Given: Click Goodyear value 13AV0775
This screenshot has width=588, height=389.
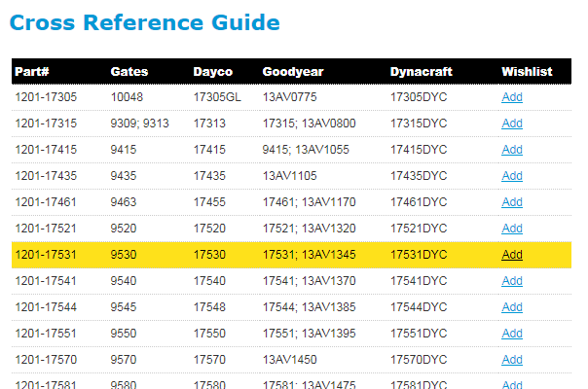Looking at the screenshot, I should click(289, 97).
